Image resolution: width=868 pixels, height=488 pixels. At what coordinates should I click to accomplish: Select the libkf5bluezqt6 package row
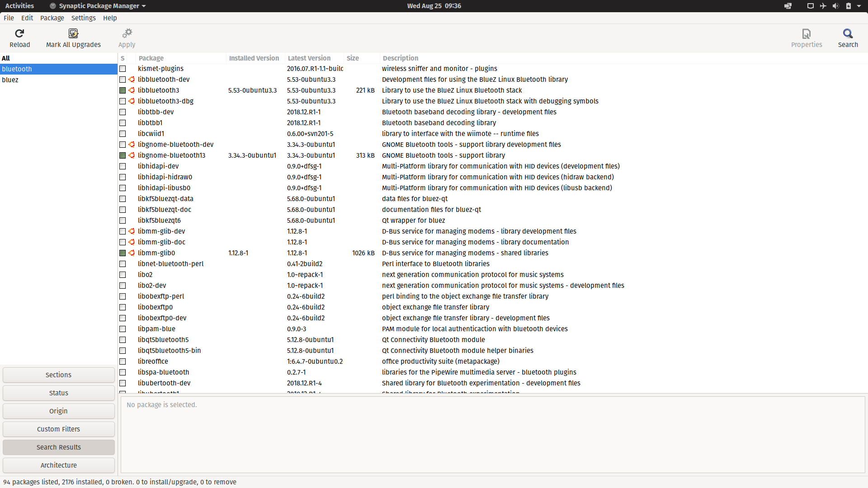493,221
